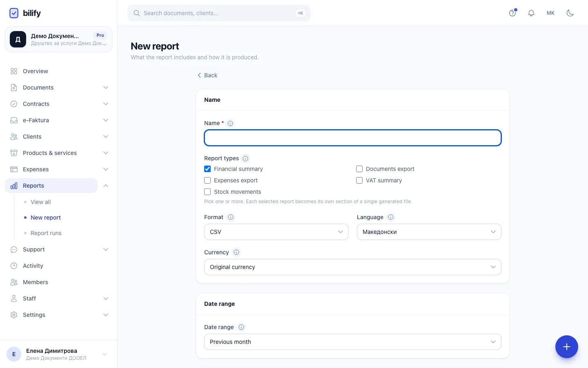Check Expenses export checkbox
This screenshot has width=588, height=368.
(x=207, y=180)
